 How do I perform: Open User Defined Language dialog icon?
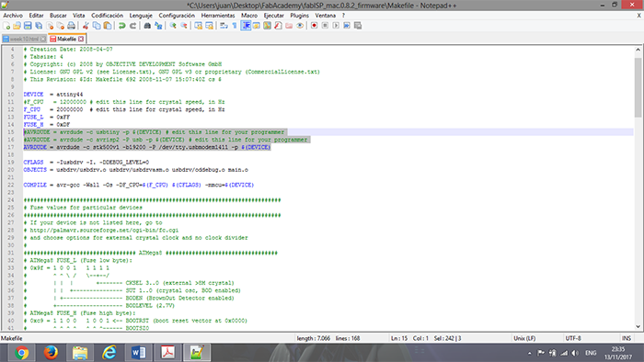coord(257,26)
